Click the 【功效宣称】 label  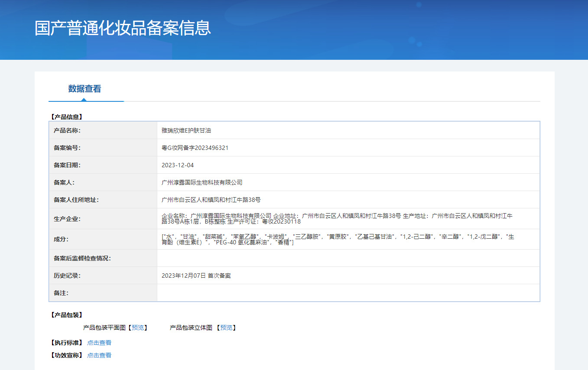[x=66, y=355]
